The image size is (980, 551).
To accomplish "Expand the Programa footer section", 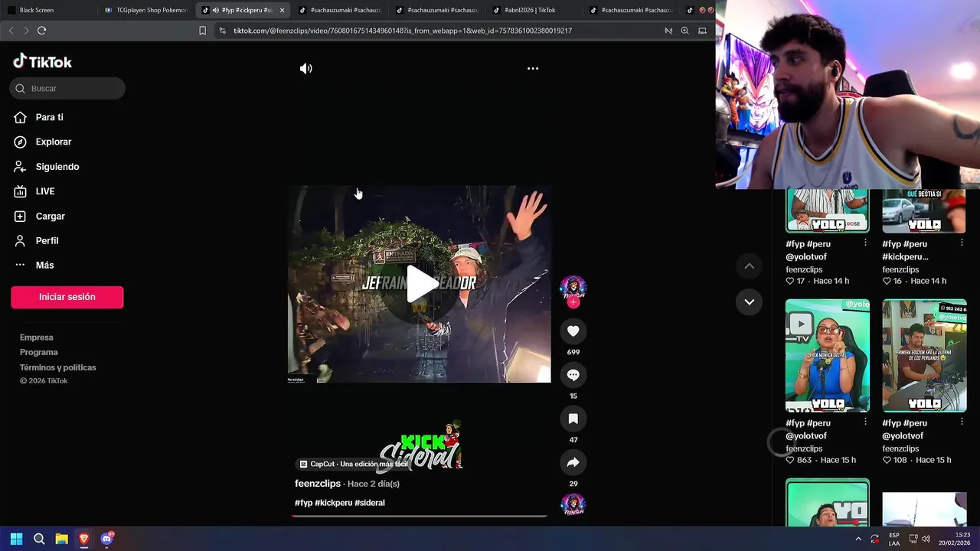I will pos(39,352).
